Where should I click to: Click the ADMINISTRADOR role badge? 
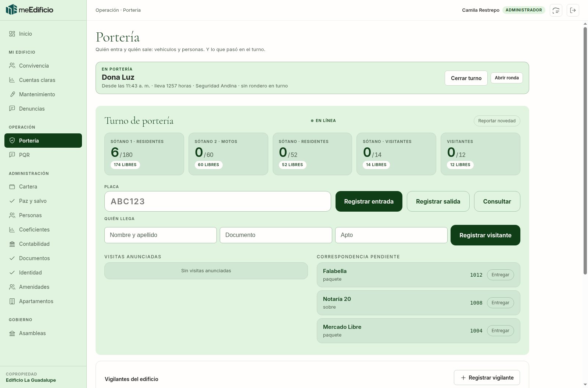[524, 10]
